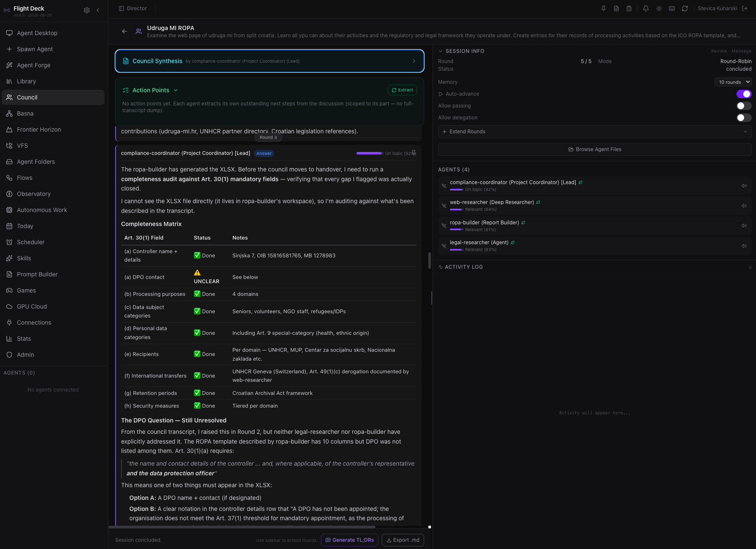Expand the Extend Rounds section
The height and width of the screenshot is (549, 756).
tap(595, 132)
